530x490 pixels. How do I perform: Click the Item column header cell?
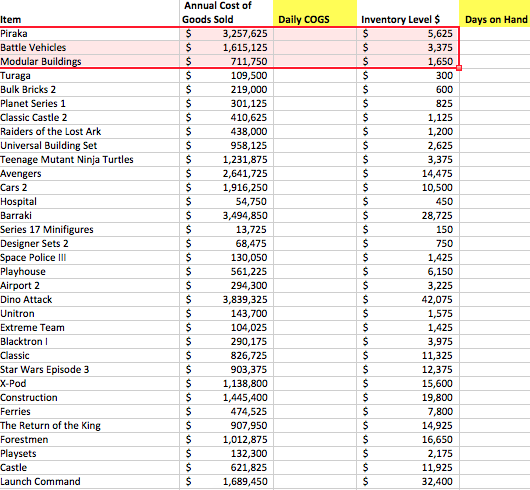[x=90, y=13]
